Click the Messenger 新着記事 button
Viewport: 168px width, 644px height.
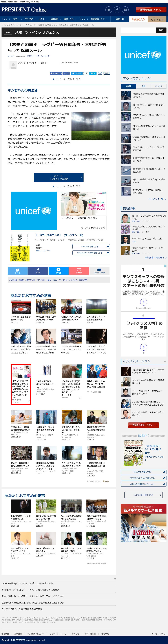[58, 271]
